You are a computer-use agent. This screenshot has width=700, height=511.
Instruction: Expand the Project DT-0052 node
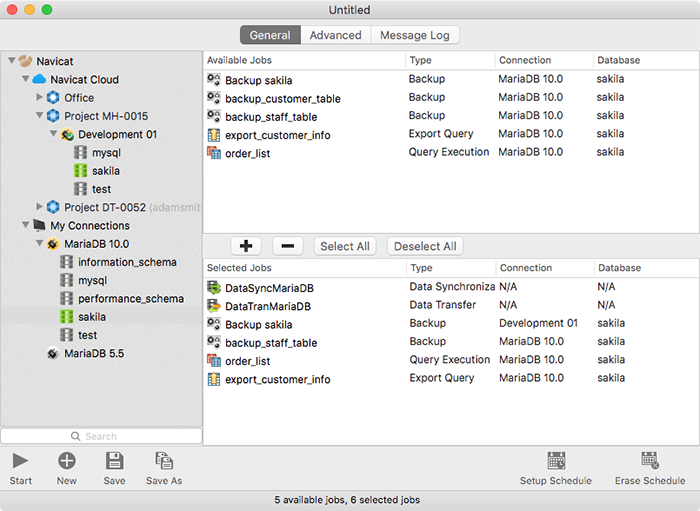point(39,207)
